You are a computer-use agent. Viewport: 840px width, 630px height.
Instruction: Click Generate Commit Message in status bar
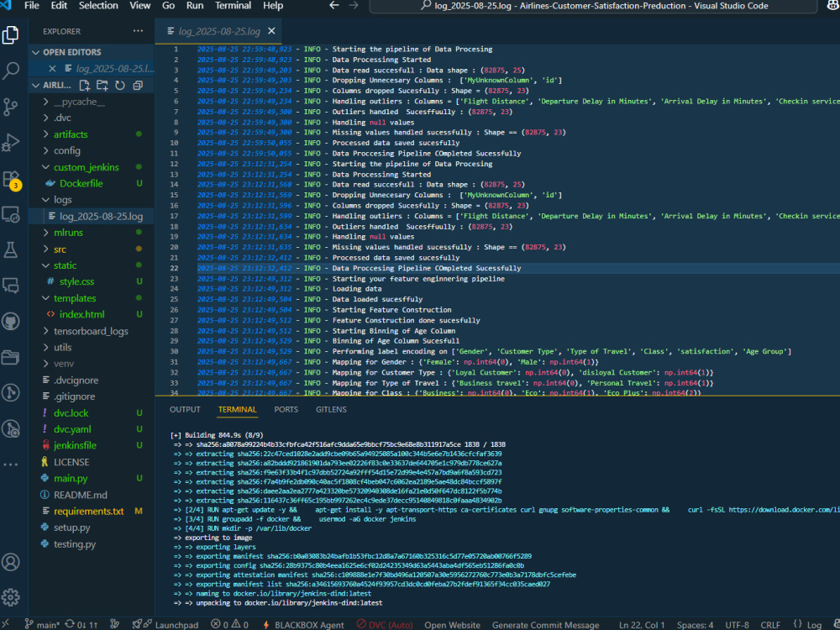[545, 625]
